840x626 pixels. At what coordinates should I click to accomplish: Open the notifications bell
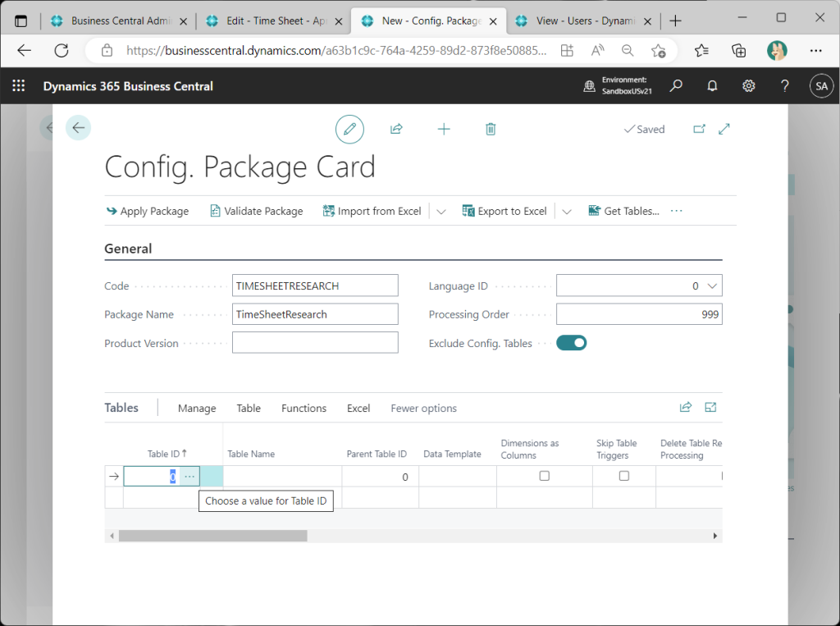click(x=712, y=86)
